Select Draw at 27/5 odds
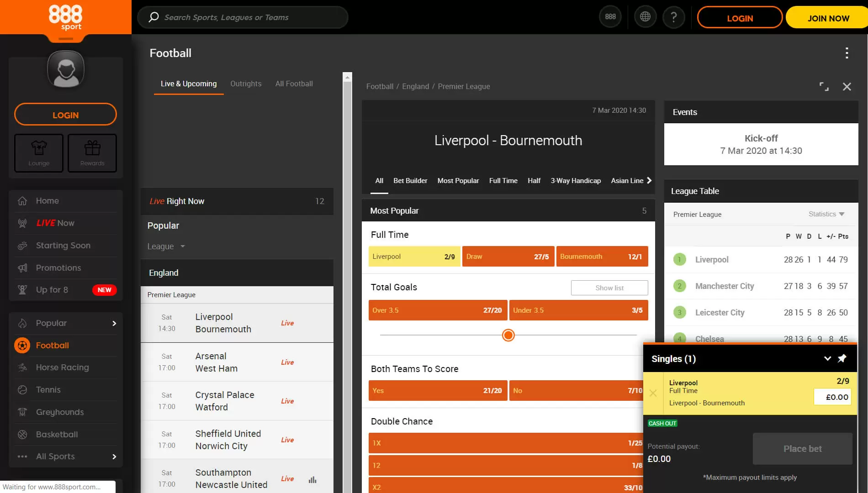The height and width of the screenshot is (493, 868). pos(508,257)
